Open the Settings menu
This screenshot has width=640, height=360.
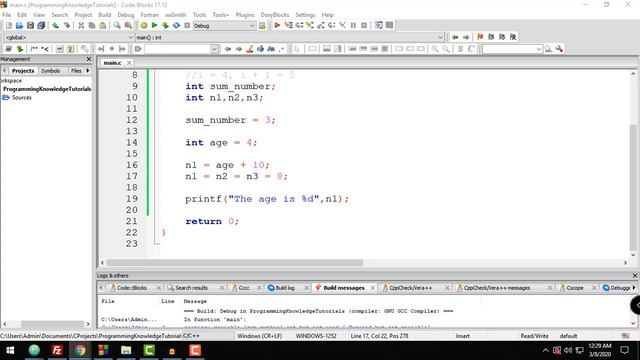[x=305, y=15]
